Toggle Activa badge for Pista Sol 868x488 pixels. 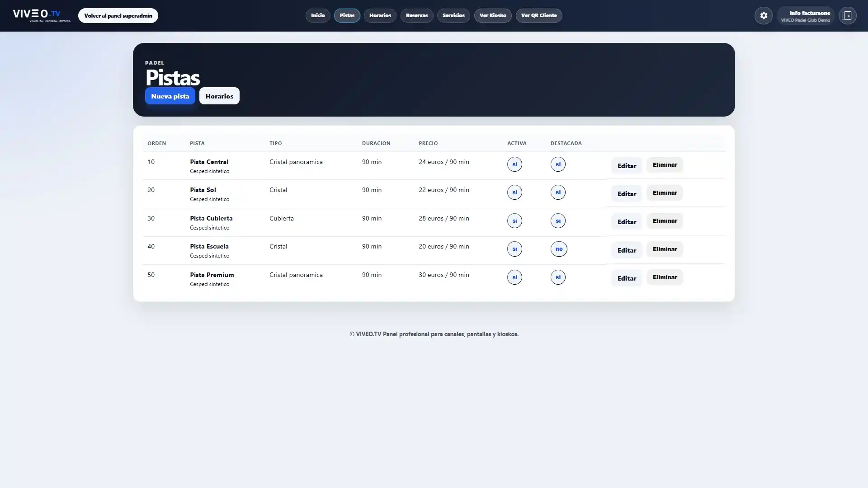click(514, 192)
